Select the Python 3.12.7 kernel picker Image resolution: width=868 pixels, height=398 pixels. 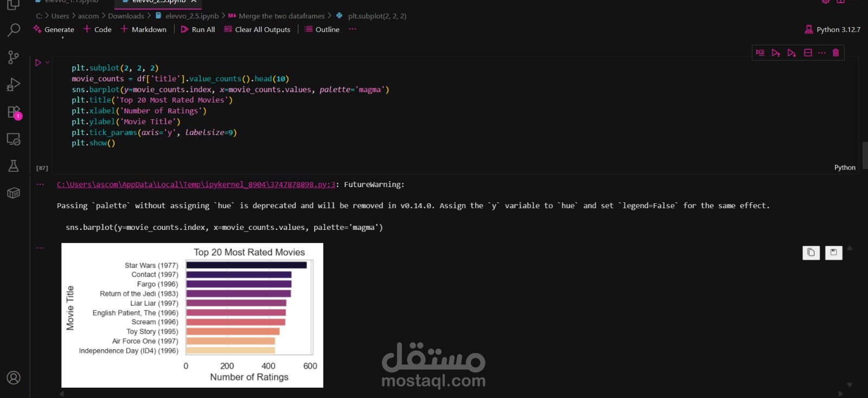pyautogui.click(x=833, y=29)
